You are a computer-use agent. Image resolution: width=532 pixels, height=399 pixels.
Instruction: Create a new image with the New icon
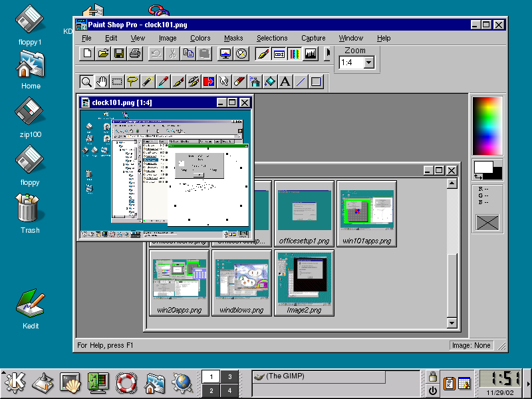click(x=87, y=54)
